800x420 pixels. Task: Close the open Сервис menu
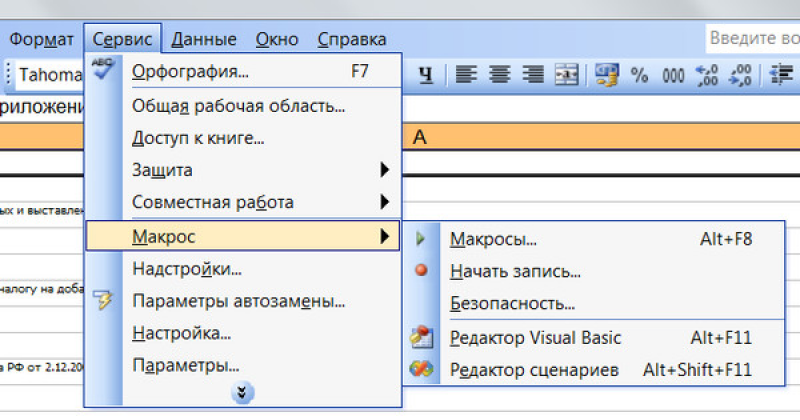coord(122,39)
